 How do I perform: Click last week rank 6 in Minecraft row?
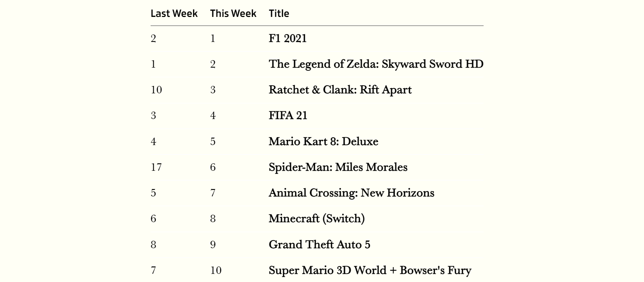point(153,219)
